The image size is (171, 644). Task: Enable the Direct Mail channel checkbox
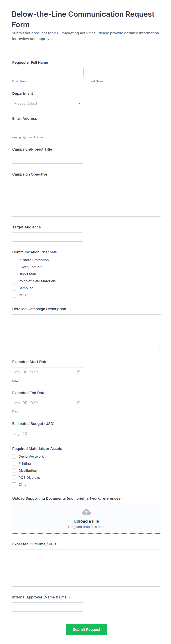click(14, 274)
